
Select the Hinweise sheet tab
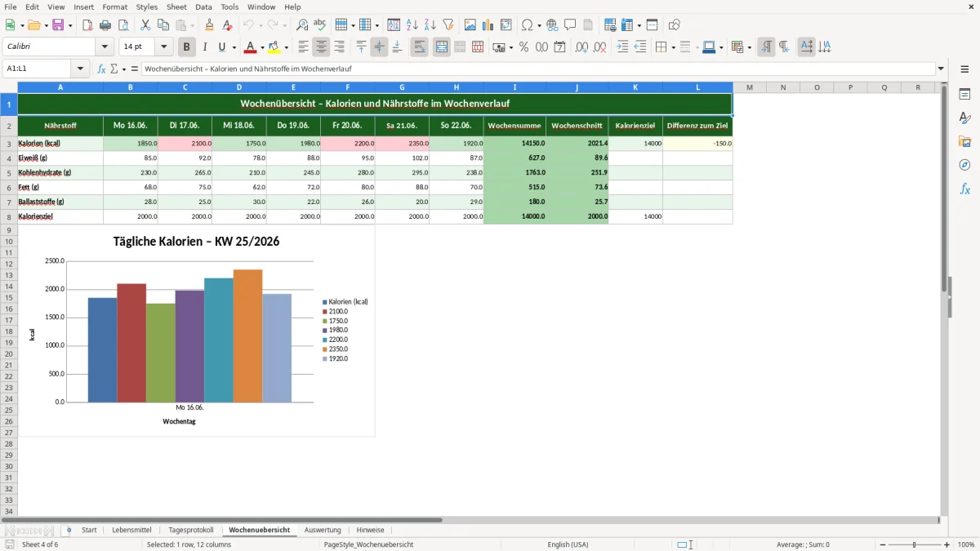tap(370, 531)
